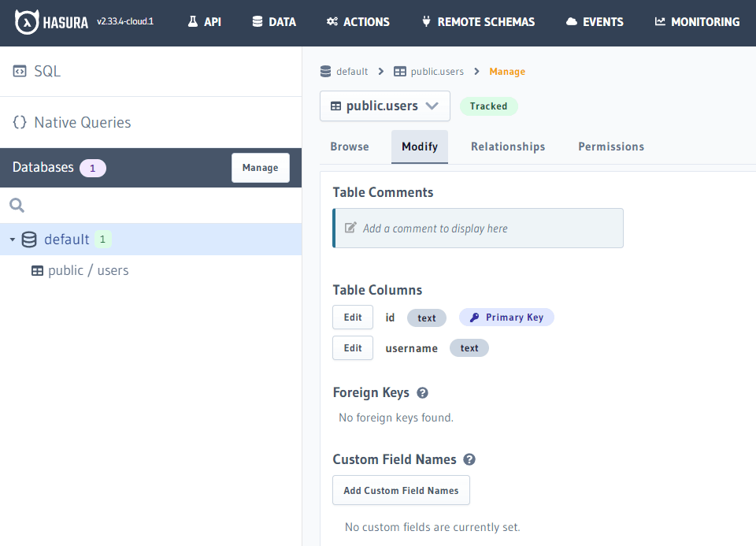Image resolution: width=756 pixels, height=546 pixels.
Task: Click the 'No foreign keys found.' text
Action: [x=396, y=418]
